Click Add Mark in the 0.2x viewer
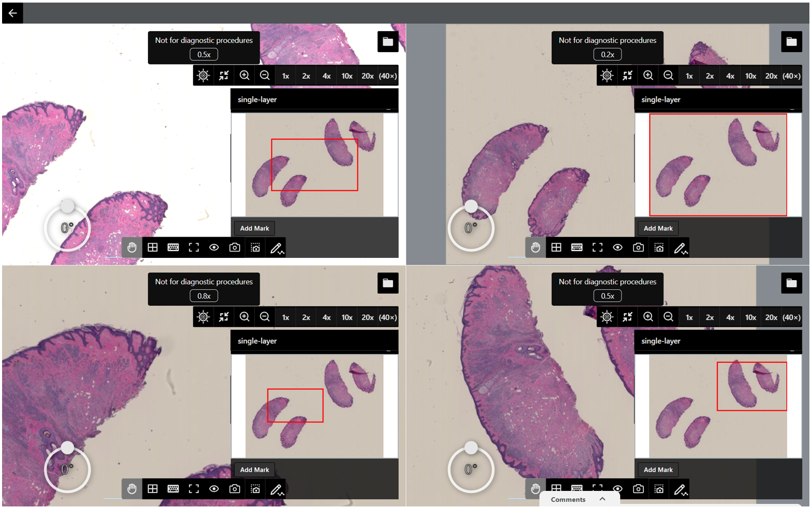The height and width of the screenshot is (508, 812). [658, 228]
